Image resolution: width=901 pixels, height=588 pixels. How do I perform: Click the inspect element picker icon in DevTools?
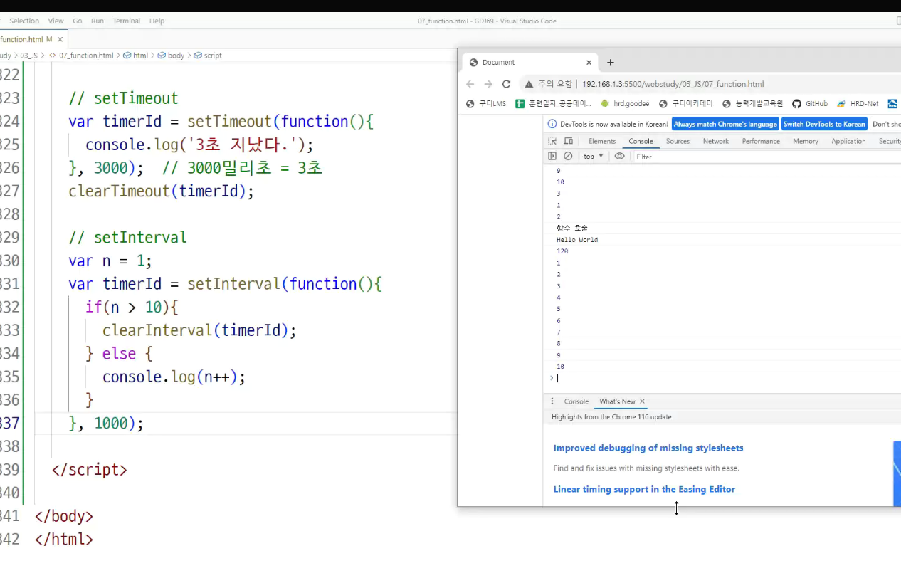tap(552, 141)
